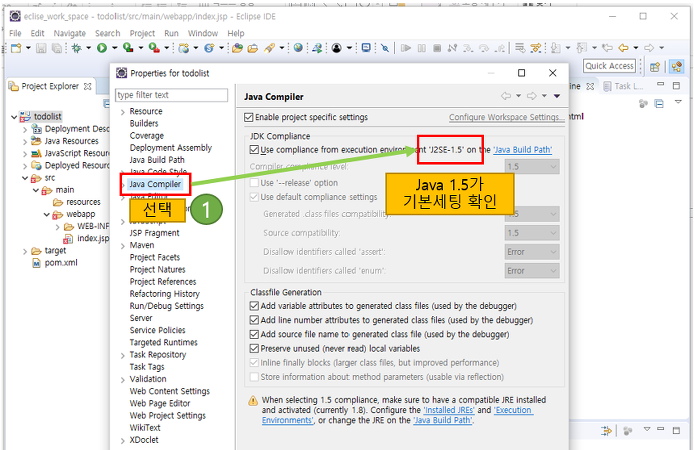Image resolution: width=694 pixels, height=450 pixels.
Task: Click the Terminate stop square icon
Action: (x=437, y=48)
